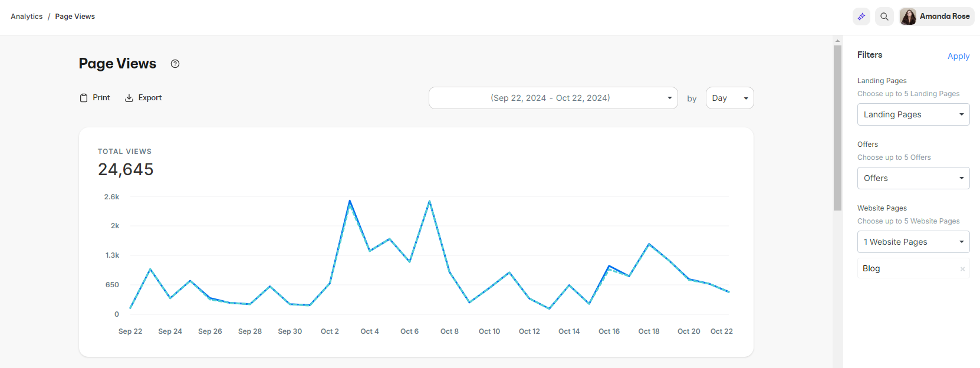Screen dimensions: 980x368
Task: Expand the Landing Pages filter dropdown
Action: pos(913,114)
